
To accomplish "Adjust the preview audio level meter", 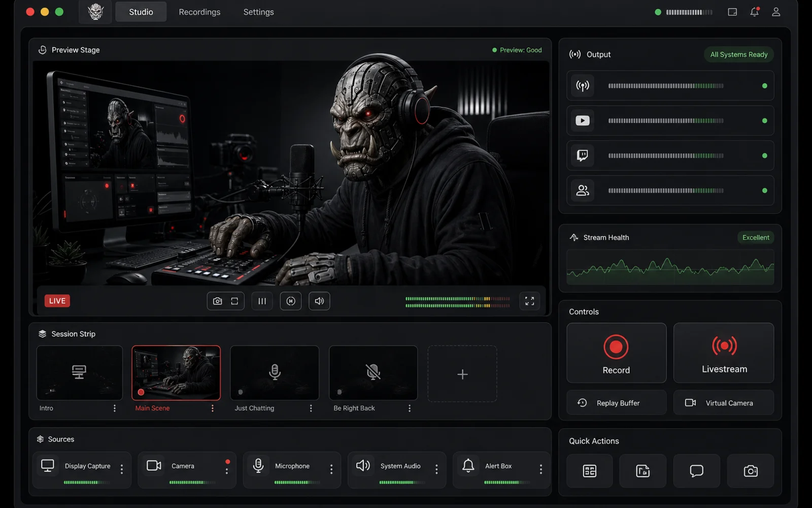I will [458, 302].
